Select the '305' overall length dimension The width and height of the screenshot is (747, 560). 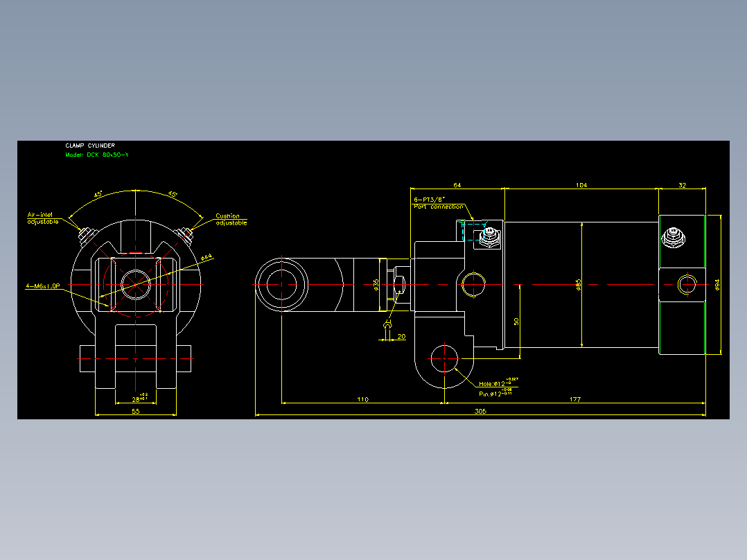[480, 411]
